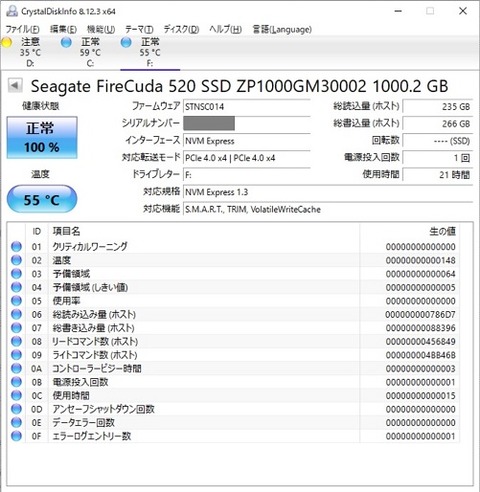
Task: Click status icon for row 02 温度
Action: [x=16, y=260]
